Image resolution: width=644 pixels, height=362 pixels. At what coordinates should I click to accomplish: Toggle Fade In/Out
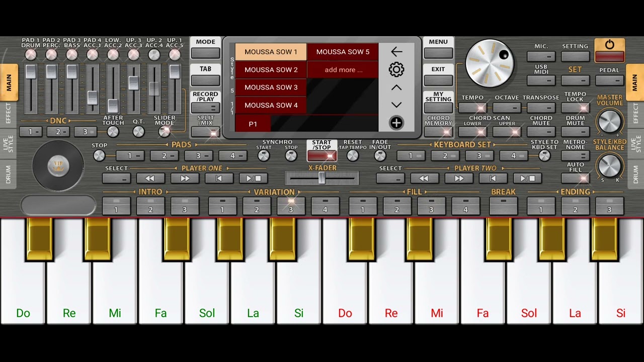coord(380,156)
